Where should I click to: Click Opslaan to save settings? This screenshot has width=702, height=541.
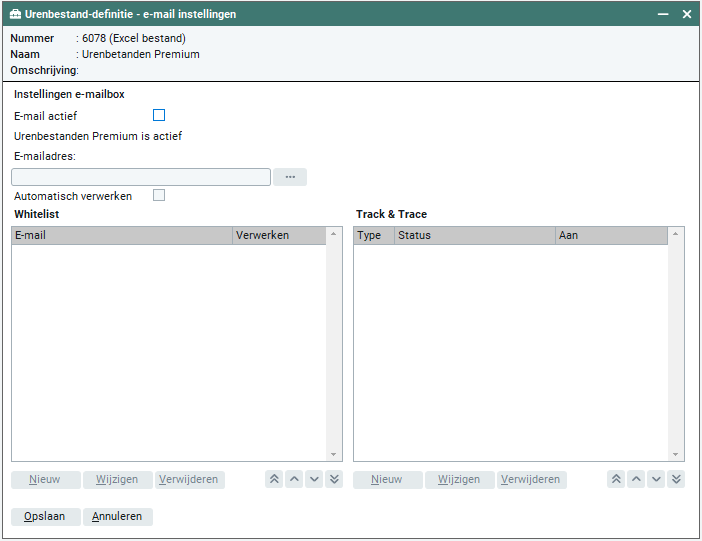click(45, 517)
